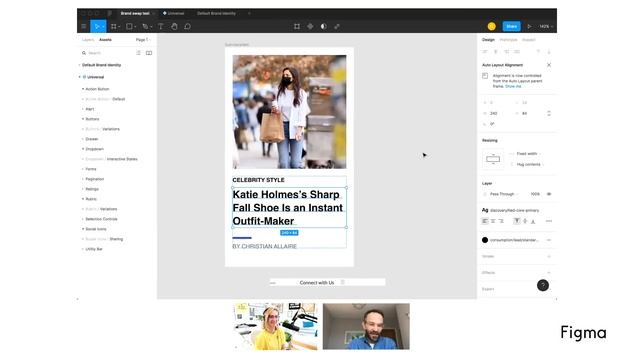Switch assets to list view icon
The image size is (640, 360).
[x=138, y=53]
